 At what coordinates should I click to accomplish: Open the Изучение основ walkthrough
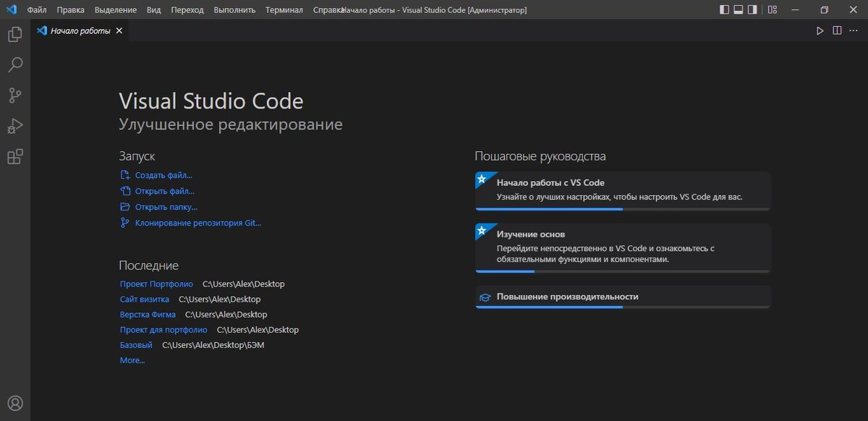[623, 248]
